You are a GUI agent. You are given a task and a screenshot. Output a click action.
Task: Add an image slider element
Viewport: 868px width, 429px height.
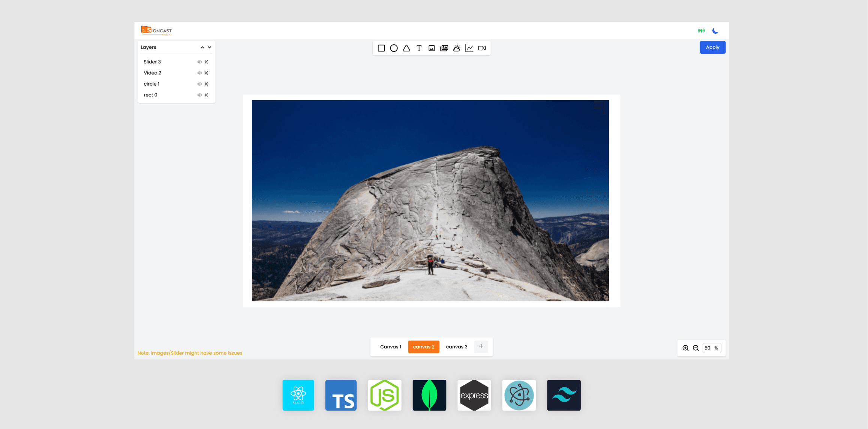[x=444, y=48]
